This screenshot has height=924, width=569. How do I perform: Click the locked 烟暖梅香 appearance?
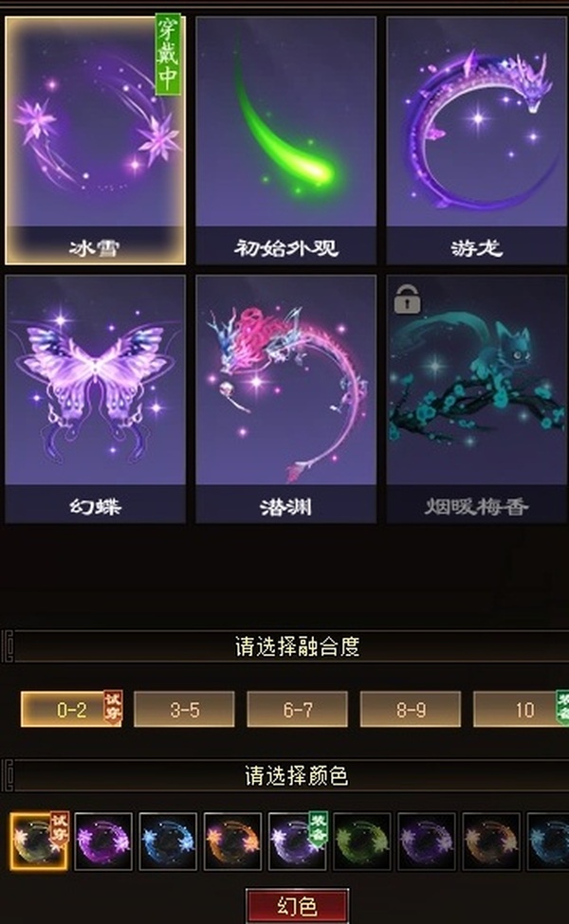(x=476, y=399)
